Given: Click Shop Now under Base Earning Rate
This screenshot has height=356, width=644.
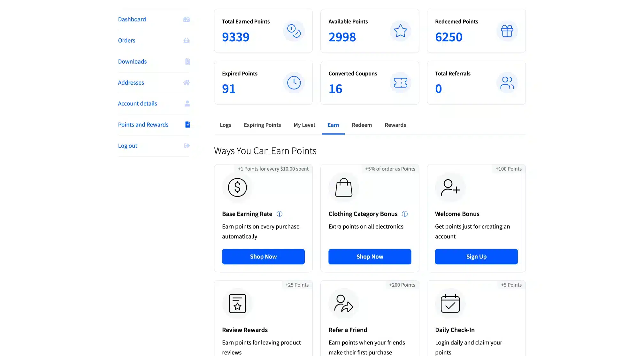Looking at the screenshot, I should (263, 257).
